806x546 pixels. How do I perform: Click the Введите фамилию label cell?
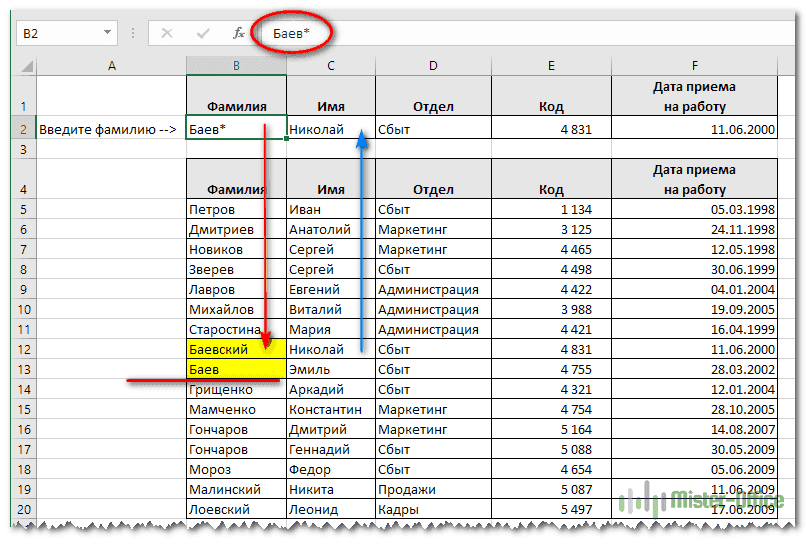tap(111, 129)
